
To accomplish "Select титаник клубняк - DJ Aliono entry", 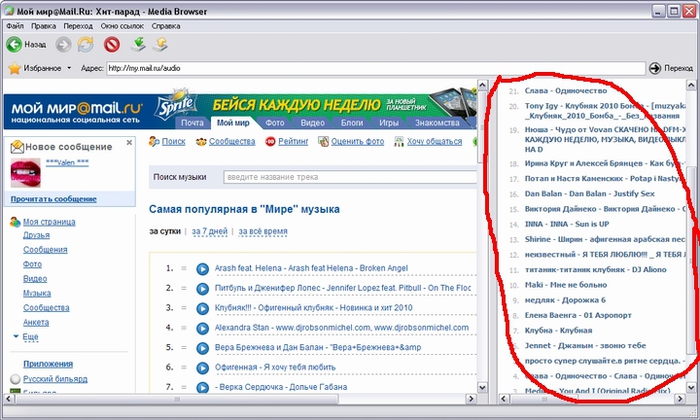I will tap(595, 270).
